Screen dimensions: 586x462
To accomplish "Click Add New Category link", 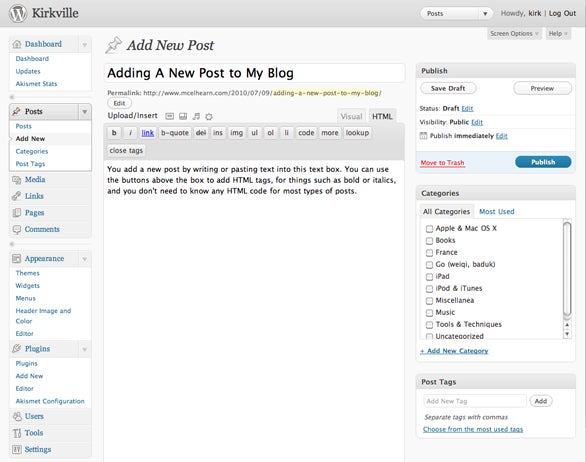I will pyautogui.click(x=454, y=351).
